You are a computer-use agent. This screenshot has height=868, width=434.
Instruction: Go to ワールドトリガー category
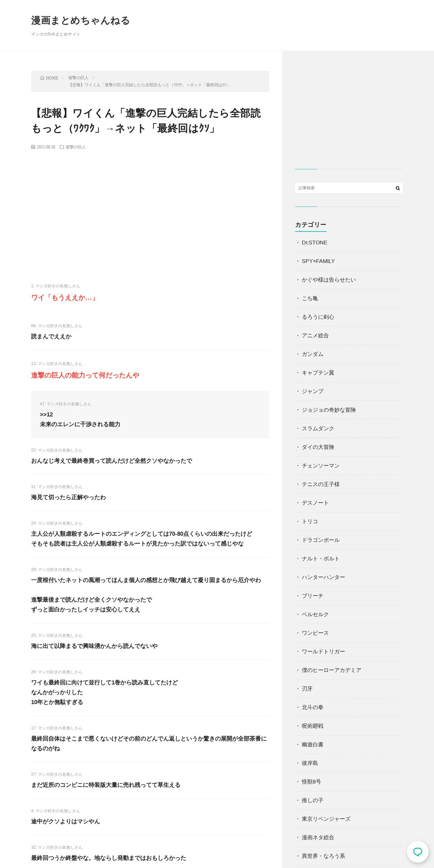point(323,652)
